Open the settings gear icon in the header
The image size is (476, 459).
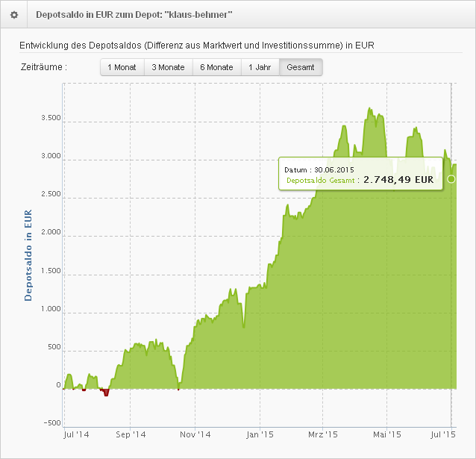pyautogui.click(x=13, y=15)
